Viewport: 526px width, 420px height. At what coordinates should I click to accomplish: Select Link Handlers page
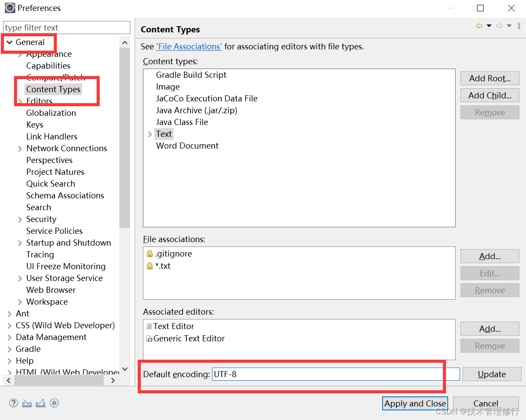click(52, 136)
